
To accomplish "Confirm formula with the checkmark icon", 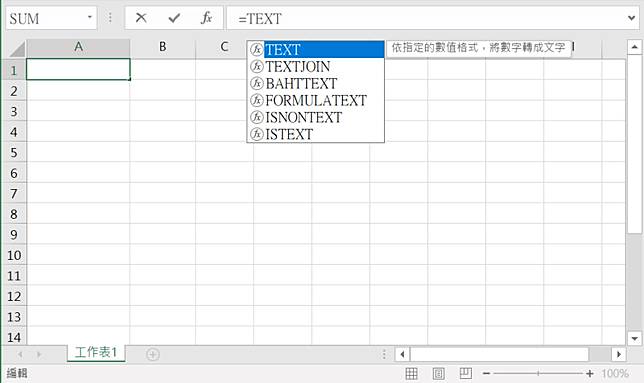I will [174, 18].
